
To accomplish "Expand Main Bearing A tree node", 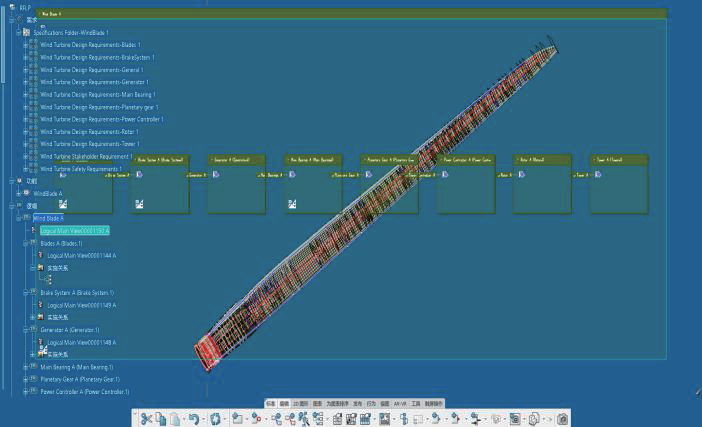I will pos(25,367).
